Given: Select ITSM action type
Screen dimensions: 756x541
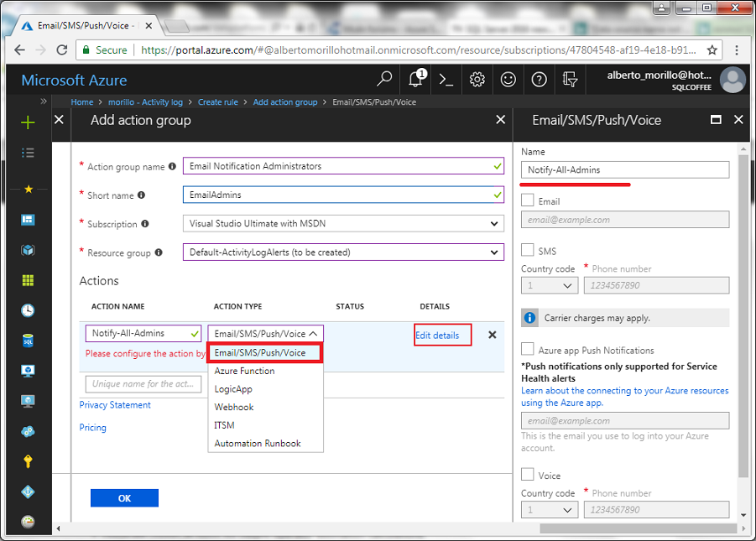Looking at the screenshot, I should pos(265,425).
